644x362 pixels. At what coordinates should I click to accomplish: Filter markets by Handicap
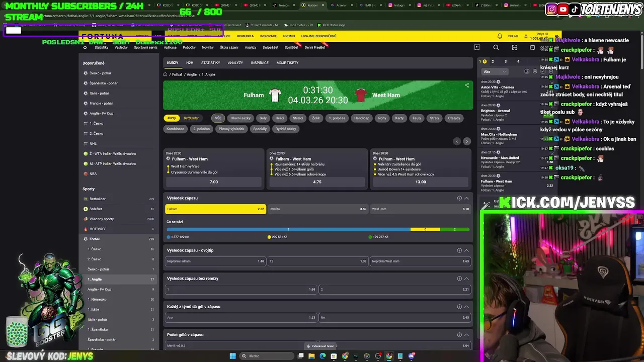(362, 118)
